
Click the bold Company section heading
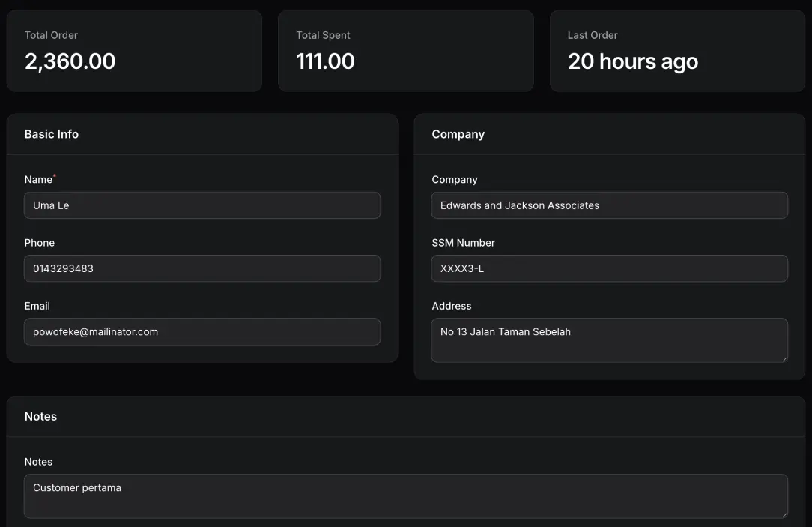point(458,134)
